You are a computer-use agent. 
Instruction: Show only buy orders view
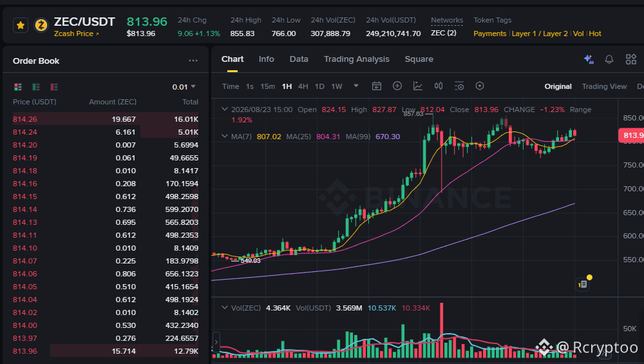tap(35, 87)
